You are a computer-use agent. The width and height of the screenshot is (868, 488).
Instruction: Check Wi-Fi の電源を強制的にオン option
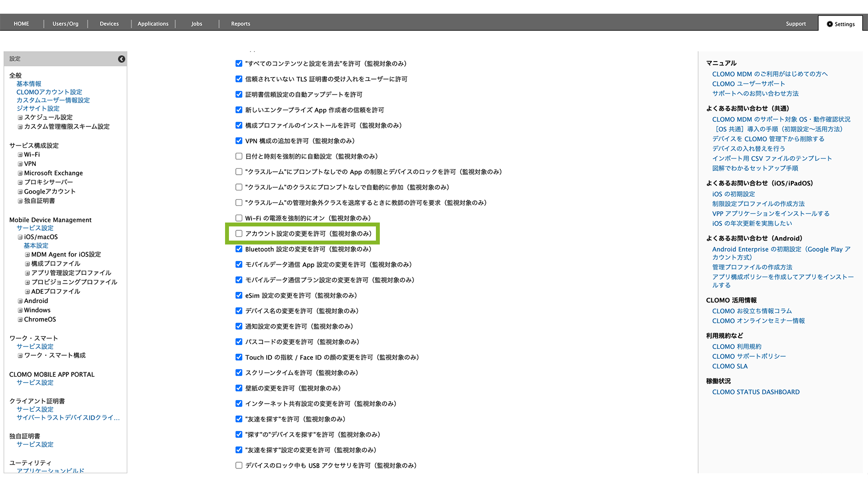239,218
